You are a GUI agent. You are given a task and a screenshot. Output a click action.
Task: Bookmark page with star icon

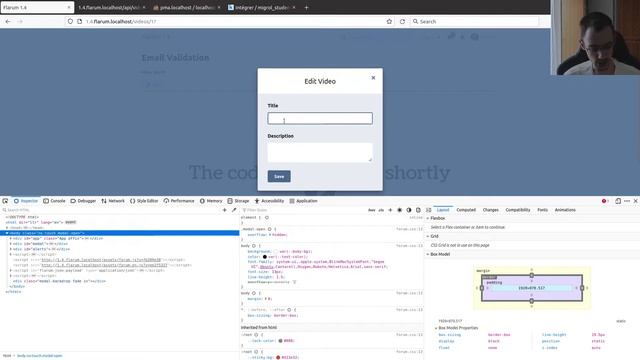pos(389,21)
